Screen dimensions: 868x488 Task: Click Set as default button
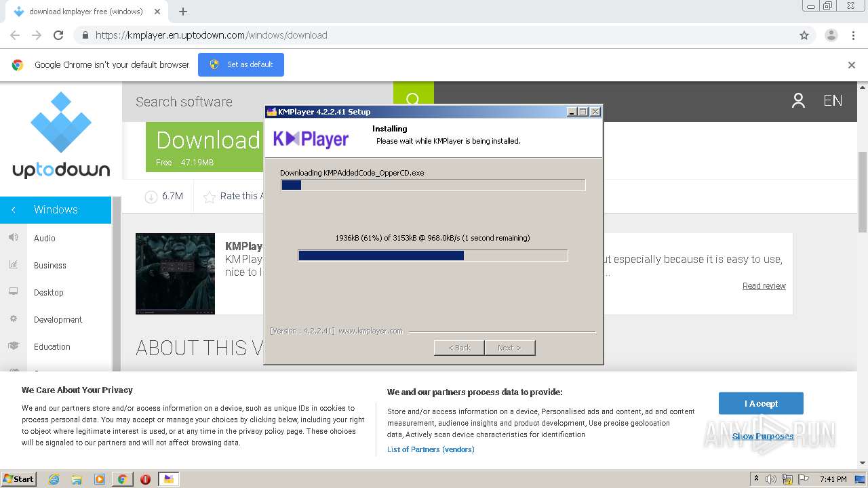[x=241, y=64]
